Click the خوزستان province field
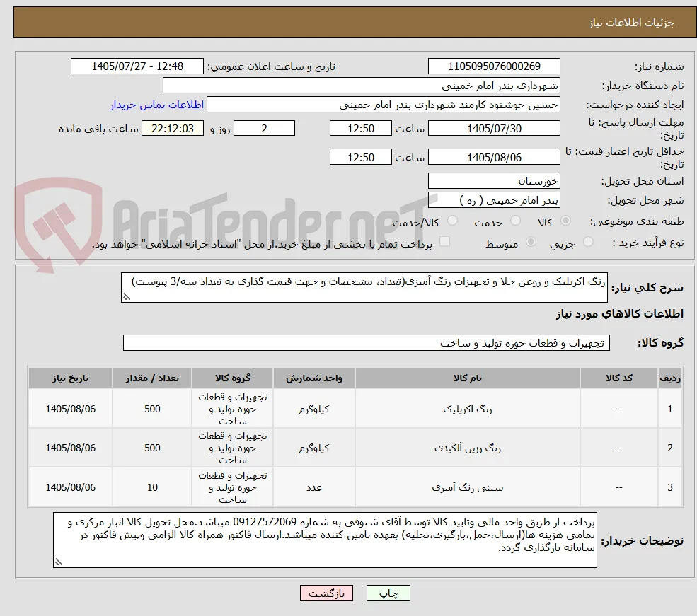 pos(494,181)
